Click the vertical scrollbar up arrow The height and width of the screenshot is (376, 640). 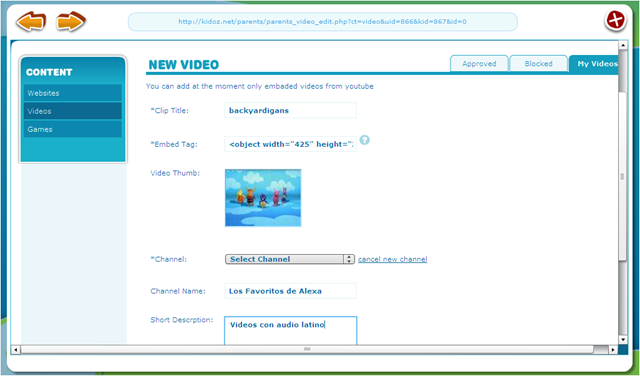(x=623, y=45)
